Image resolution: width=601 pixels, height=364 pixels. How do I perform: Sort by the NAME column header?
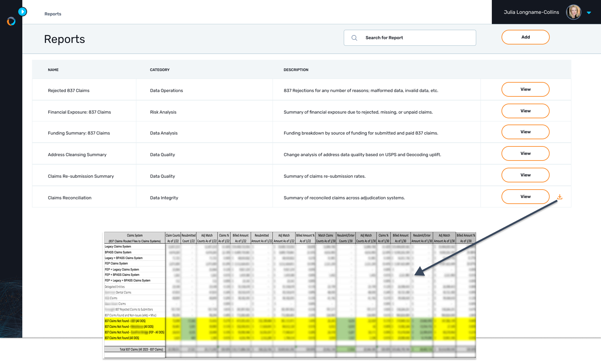point(53,70)
